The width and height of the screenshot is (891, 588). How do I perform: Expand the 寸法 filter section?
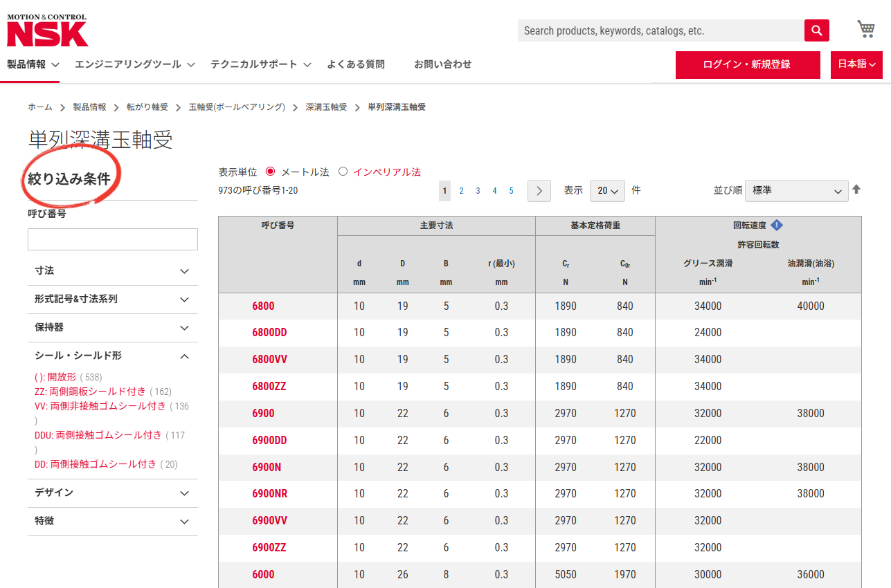[113, 270]
